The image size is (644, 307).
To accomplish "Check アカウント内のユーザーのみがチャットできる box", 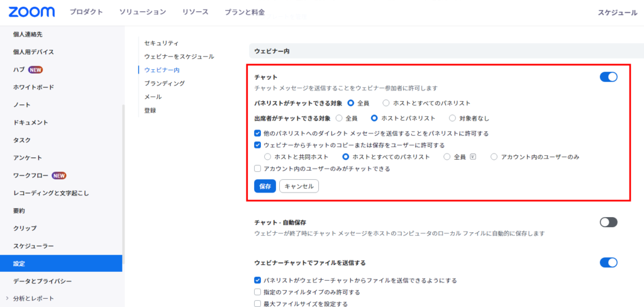I will pyautogui.click(x=258, y=169).
